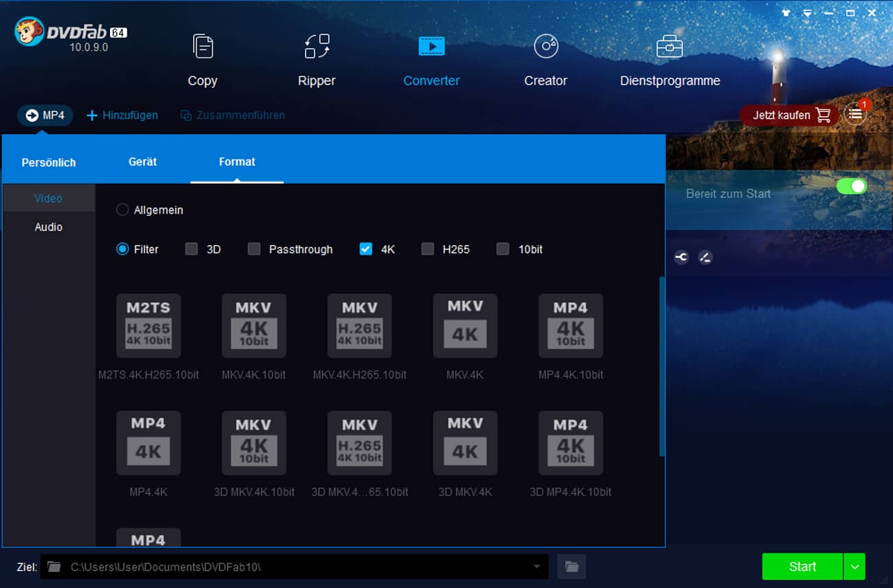This screenshot has height=588, width=893.
Task: Open the Dienstprogramme toolbox module
Action: tap(670, 60)
